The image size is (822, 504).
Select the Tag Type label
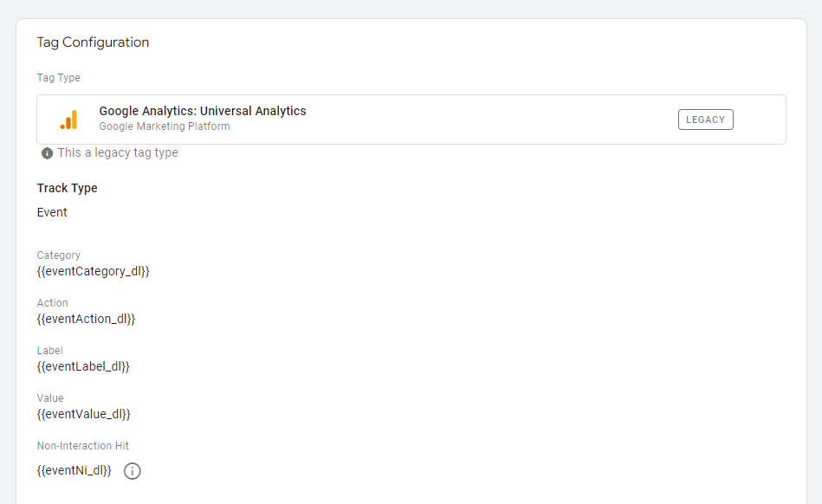click(58, 77)
